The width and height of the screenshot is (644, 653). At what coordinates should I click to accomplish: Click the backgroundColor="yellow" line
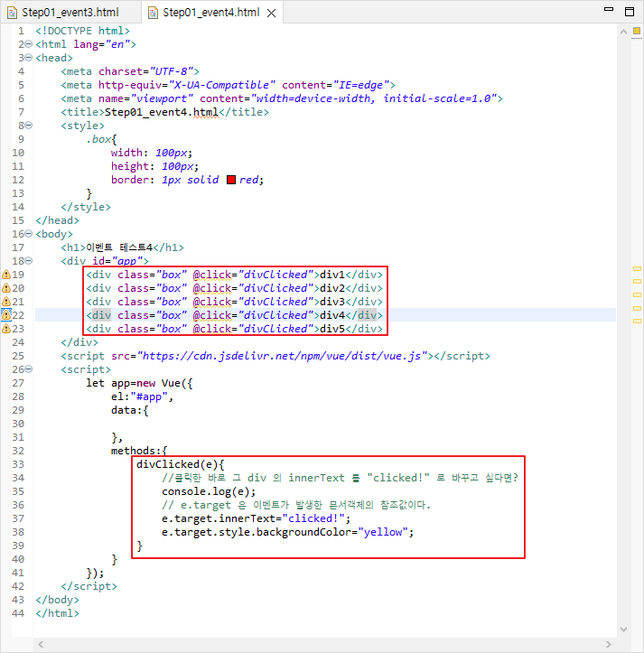(x=287, y=532)
